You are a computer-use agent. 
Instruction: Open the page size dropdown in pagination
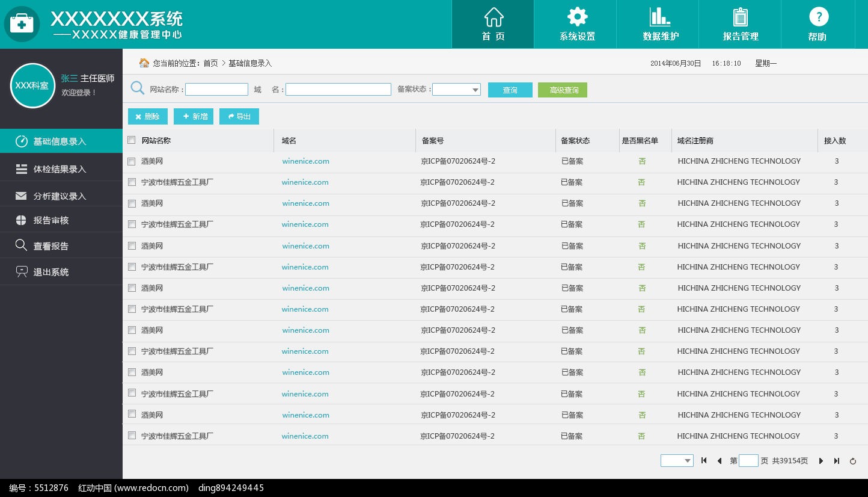[677, 461]
